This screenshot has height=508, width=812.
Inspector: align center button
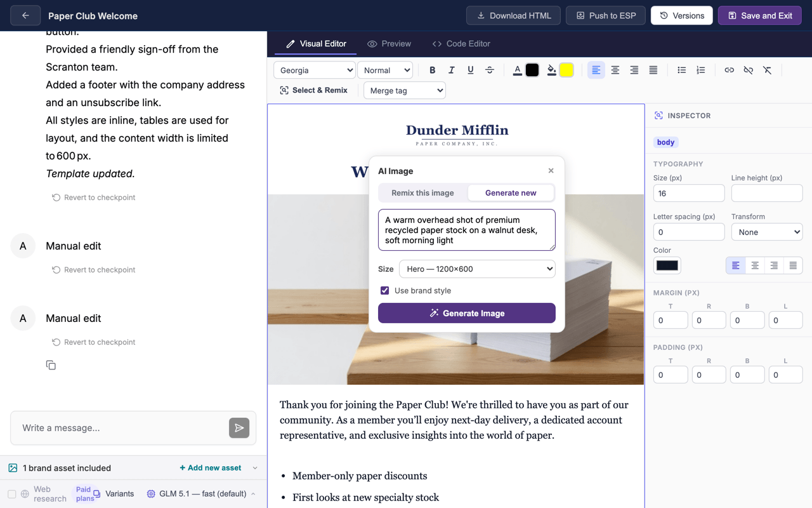755,265
